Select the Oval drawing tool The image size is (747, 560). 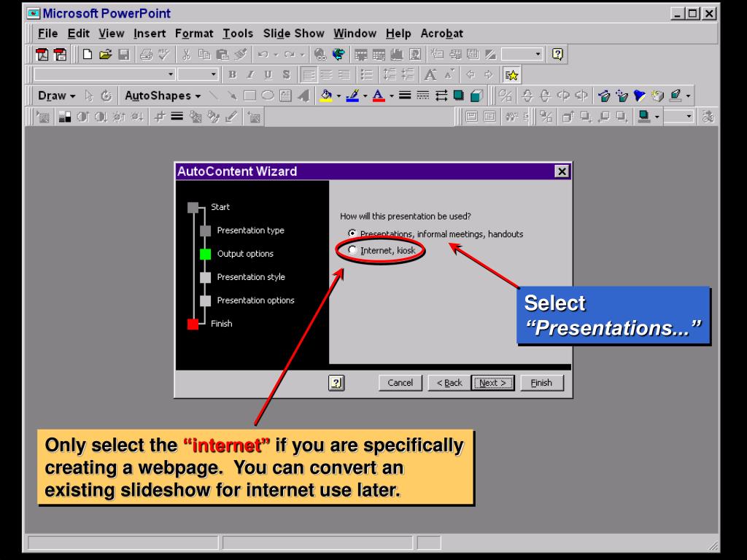[268, 96]
